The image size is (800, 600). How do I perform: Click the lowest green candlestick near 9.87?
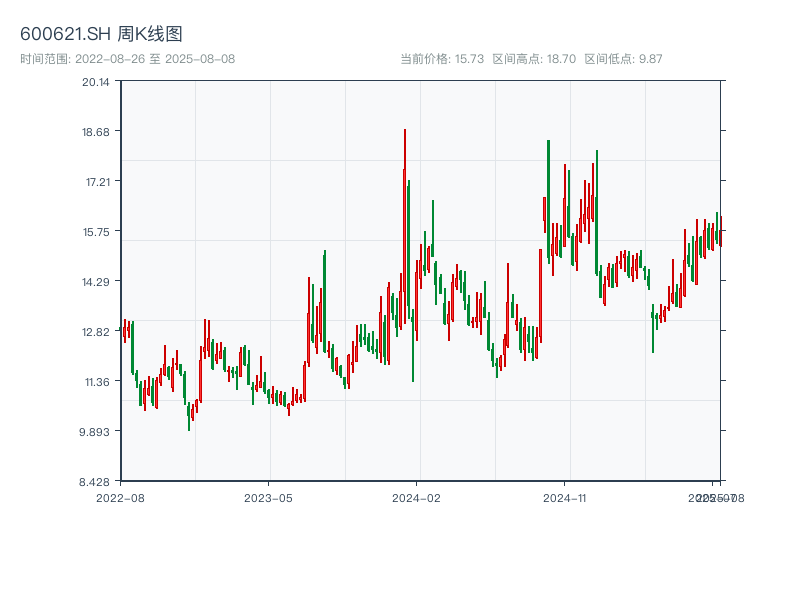coord(188,416)
